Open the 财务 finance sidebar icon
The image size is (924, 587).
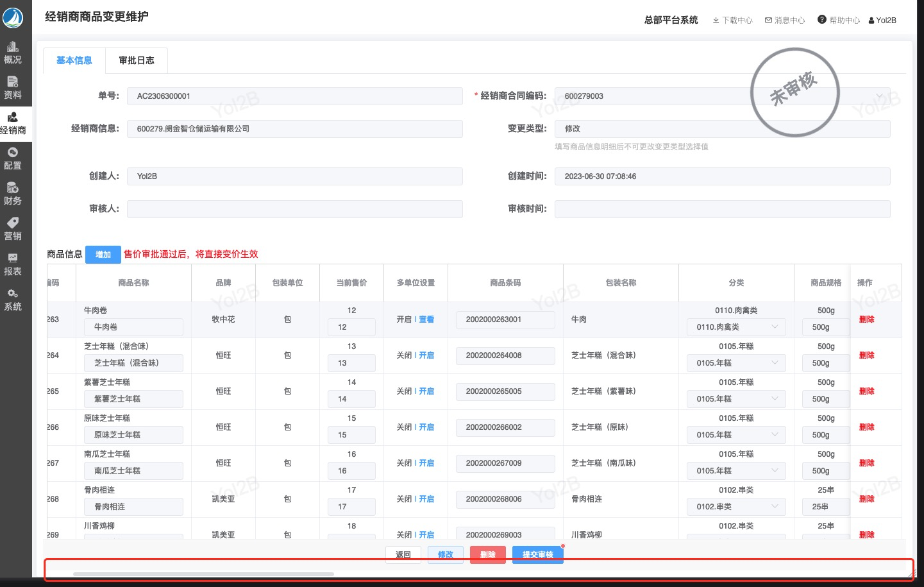(13, 194)
